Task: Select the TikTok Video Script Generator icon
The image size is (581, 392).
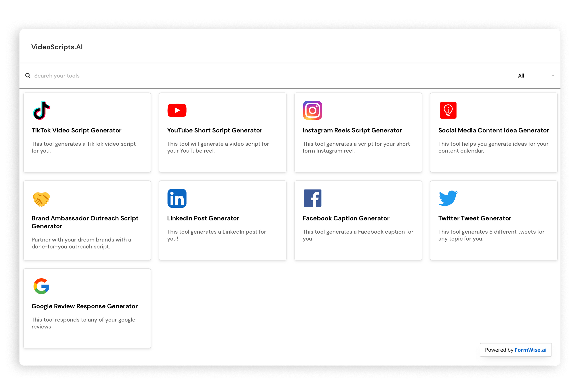Action: coord(42,110)
